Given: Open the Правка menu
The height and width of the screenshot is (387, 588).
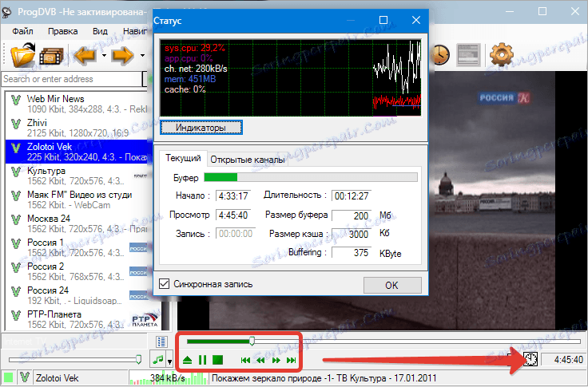Looking at the screenshot, I should click(x=62, y=31).
